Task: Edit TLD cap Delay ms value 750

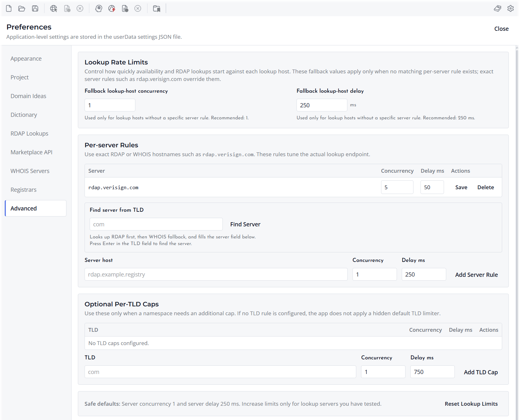Action: [433, 372]
